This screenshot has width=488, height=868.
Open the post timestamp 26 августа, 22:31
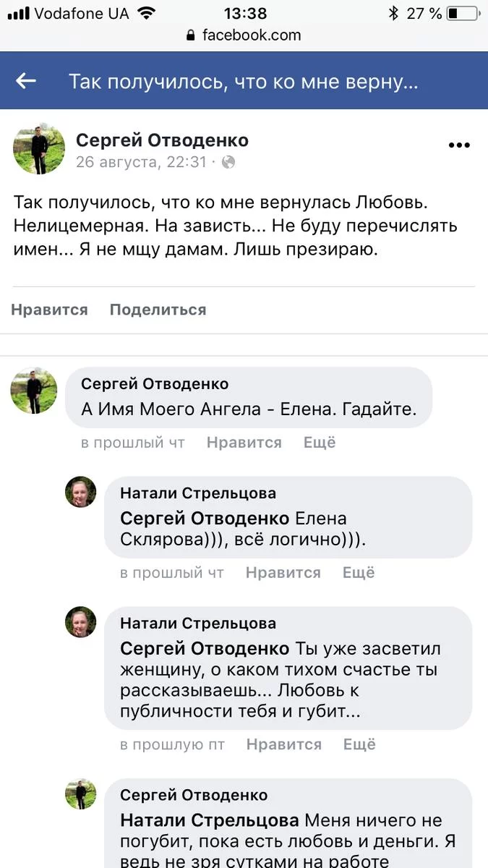[141, 163]
